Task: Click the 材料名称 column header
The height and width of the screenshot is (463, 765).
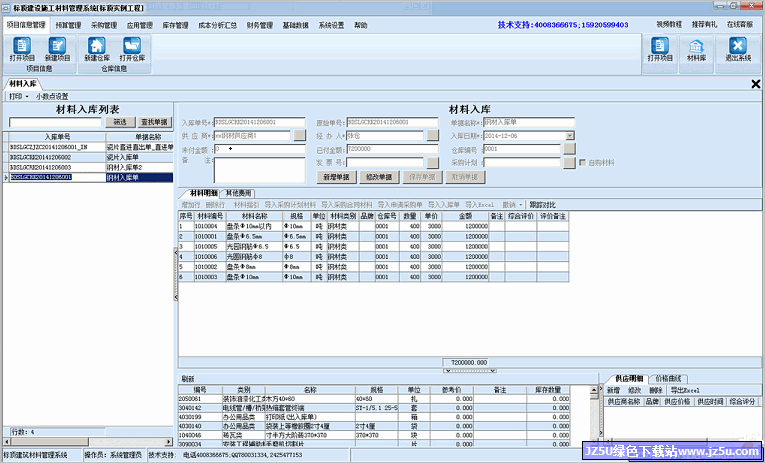Action: pos(254,216)
